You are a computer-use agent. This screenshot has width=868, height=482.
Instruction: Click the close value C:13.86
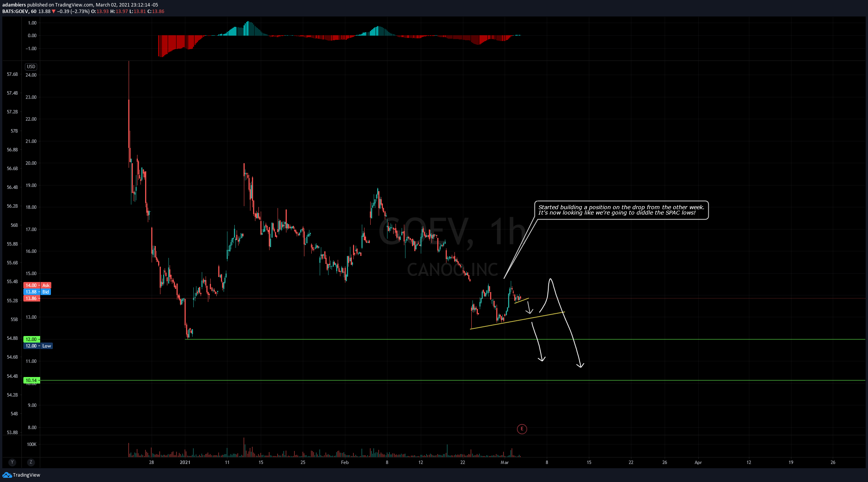tap(156, 11)
